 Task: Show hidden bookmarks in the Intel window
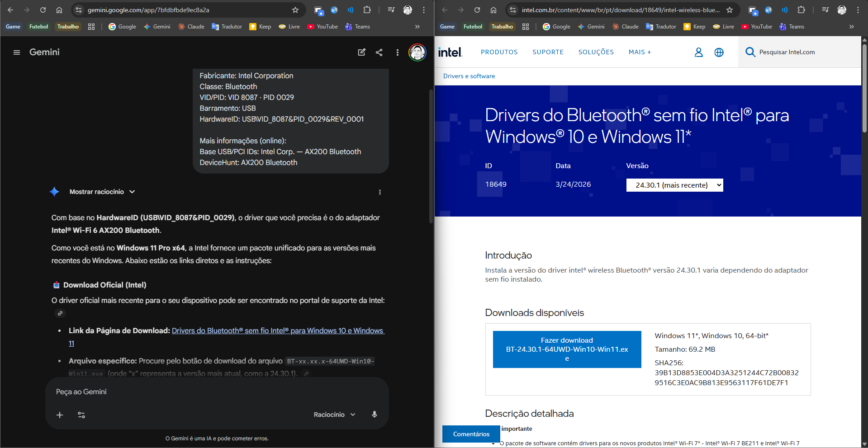coord(852,27)
